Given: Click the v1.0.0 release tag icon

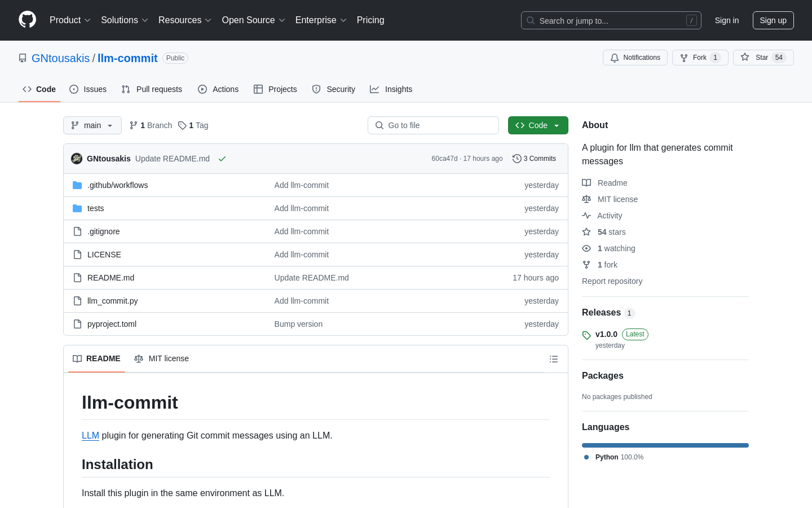Looking at the screenshot, I should click(x=586, y=335).
